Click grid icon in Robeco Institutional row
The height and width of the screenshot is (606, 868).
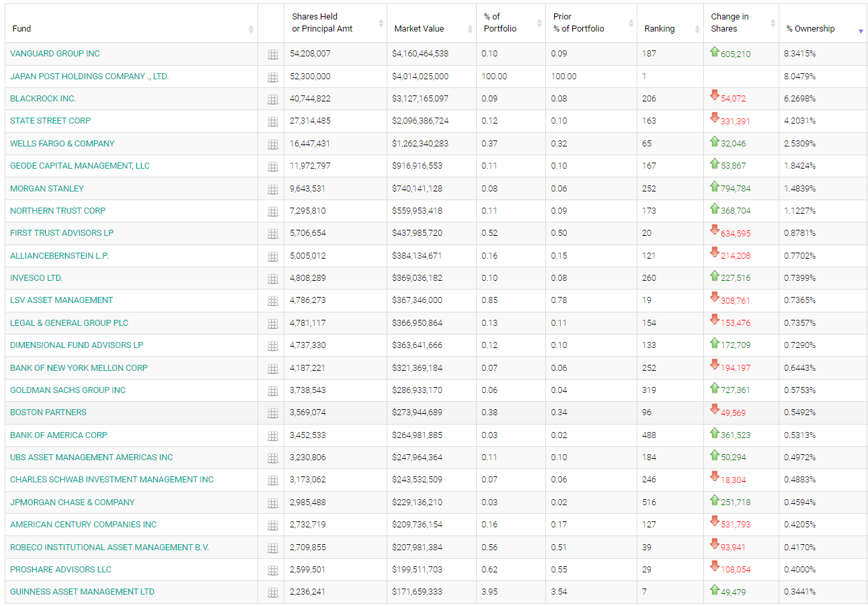click(273, 549)
